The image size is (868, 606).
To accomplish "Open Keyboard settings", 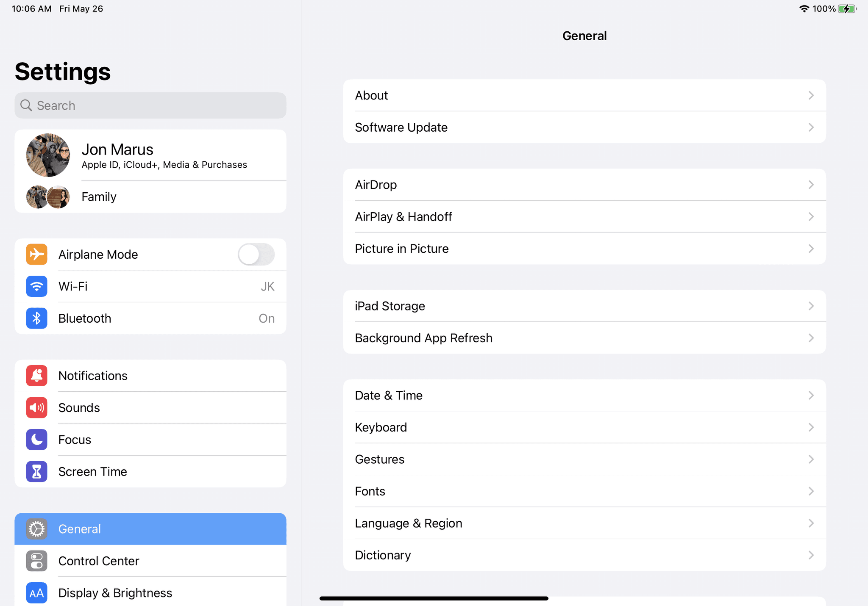I will 584,427.
